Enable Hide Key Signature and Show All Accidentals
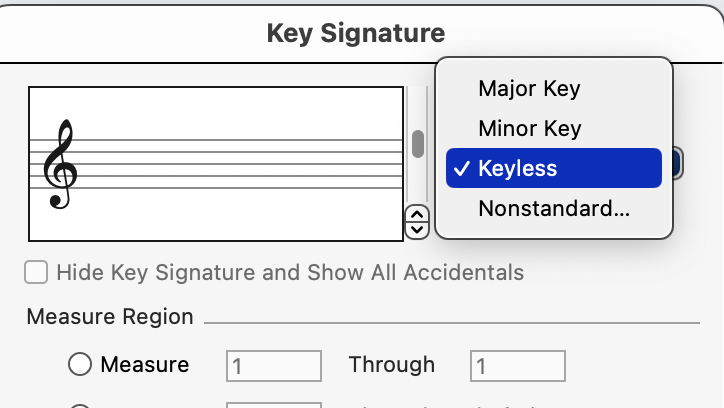 coord(36,272)
